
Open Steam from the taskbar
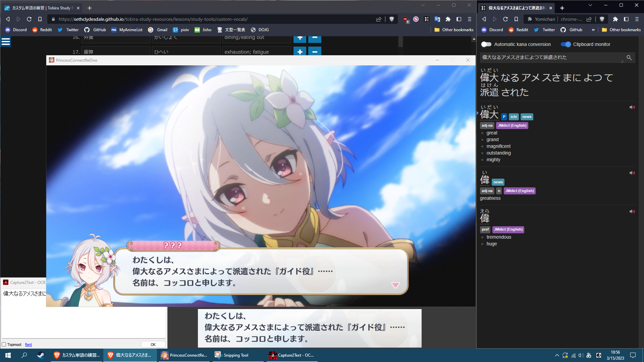point(41,355)
